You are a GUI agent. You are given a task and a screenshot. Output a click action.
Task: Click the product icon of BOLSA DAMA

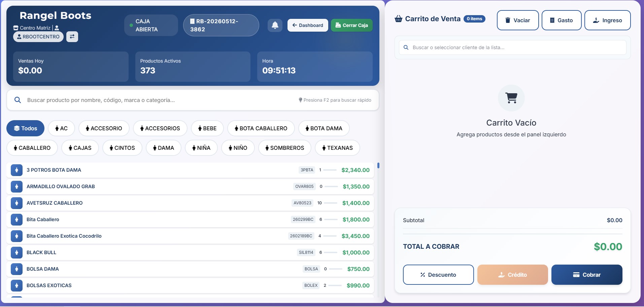[16, 269]
